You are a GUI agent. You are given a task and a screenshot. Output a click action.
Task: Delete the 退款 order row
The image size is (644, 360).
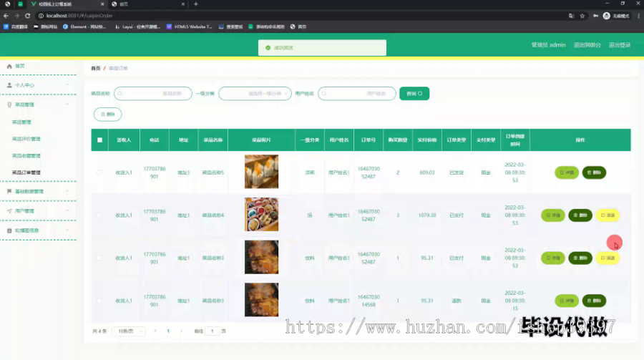coord(595,301)
